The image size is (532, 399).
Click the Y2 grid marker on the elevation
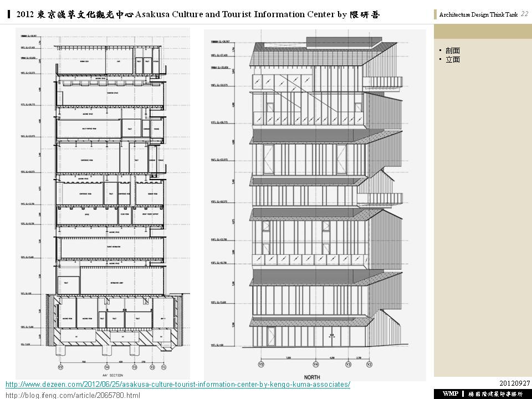[x=370, y=364]
